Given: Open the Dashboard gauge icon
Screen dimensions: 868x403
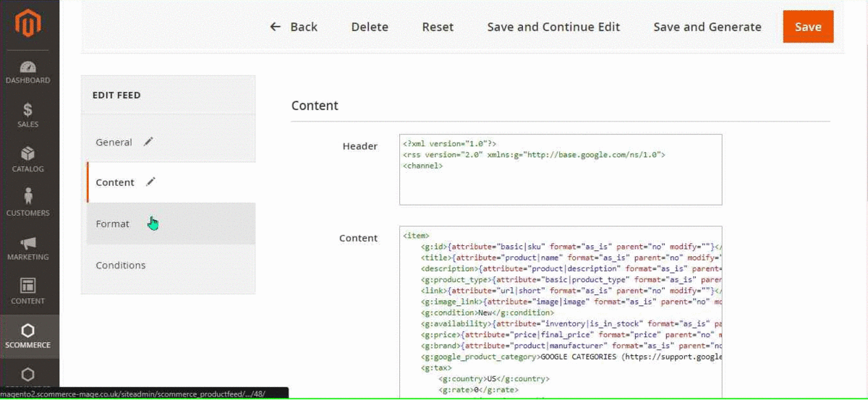Looking at the screenshot, I should [28, 67].
